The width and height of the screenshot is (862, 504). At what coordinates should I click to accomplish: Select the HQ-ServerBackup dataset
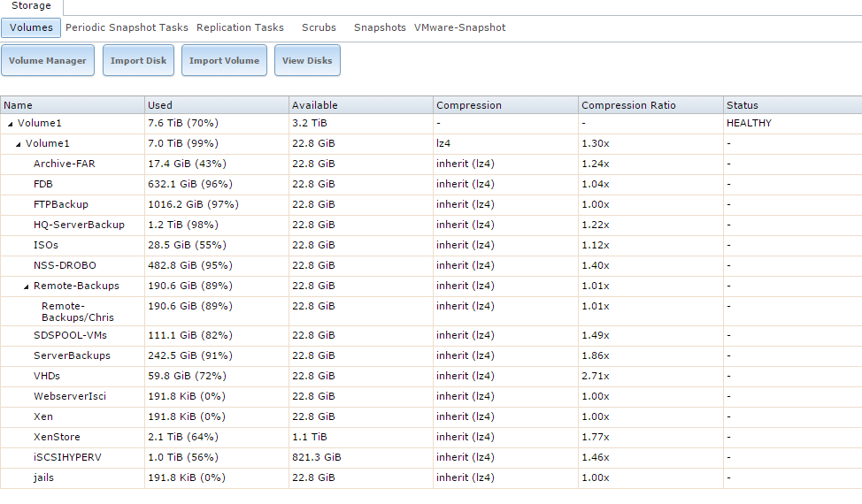[79, 225]
